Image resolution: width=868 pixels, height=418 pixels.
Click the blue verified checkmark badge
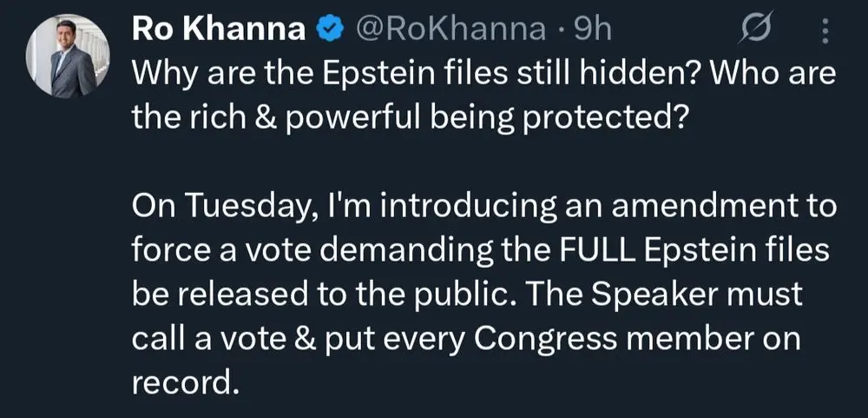tap(328, 30)
